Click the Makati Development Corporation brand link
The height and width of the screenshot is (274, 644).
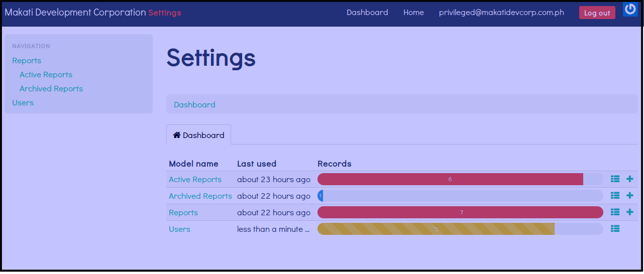pos(75,13)
